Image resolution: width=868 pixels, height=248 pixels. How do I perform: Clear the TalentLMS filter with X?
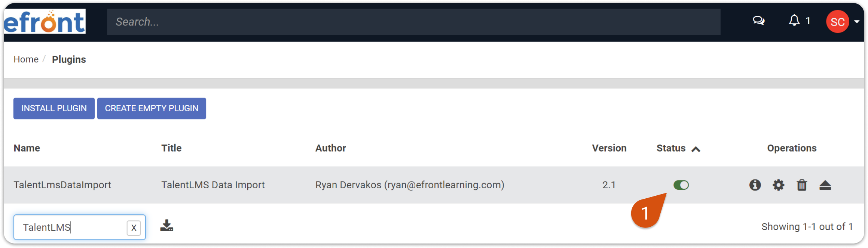[x=134, y=228]
